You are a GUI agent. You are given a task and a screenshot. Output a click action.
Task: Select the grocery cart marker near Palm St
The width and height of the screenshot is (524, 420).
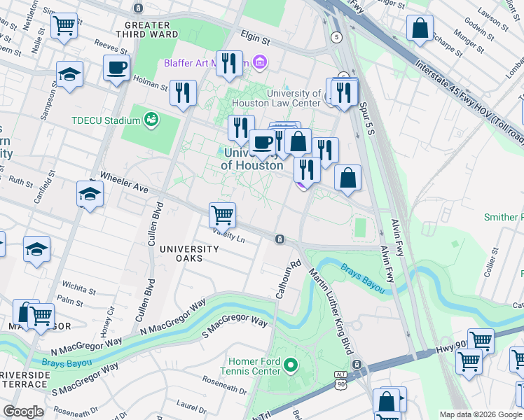(41, 316)
